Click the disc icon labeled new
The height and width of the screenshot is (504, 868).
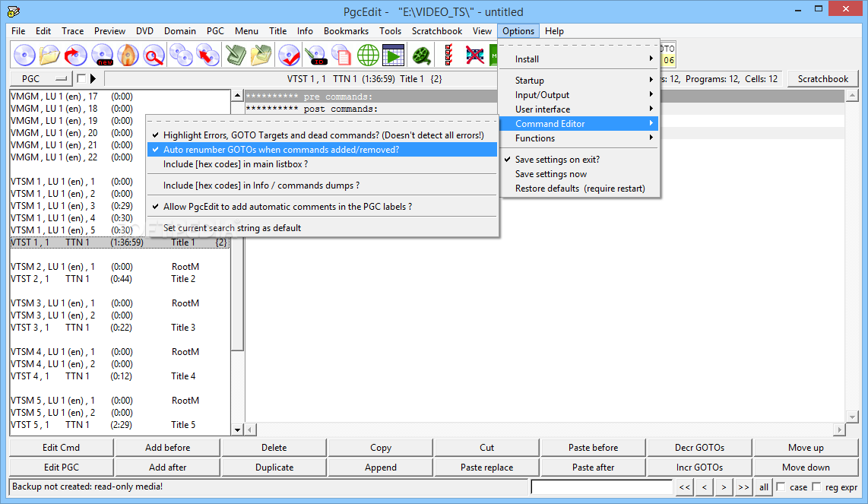103,55
